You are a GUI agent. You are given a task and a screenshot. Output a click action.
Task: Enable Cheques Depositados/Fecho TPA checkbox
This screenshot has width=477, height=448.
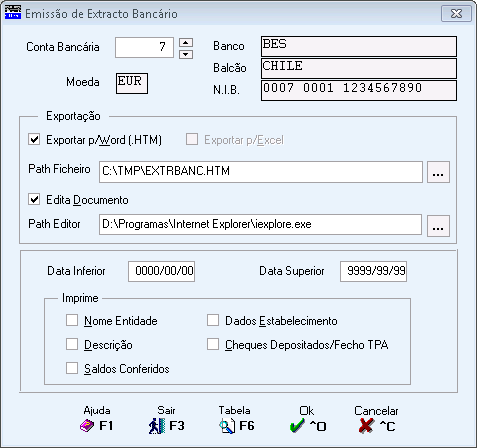(x=213, y=344)
